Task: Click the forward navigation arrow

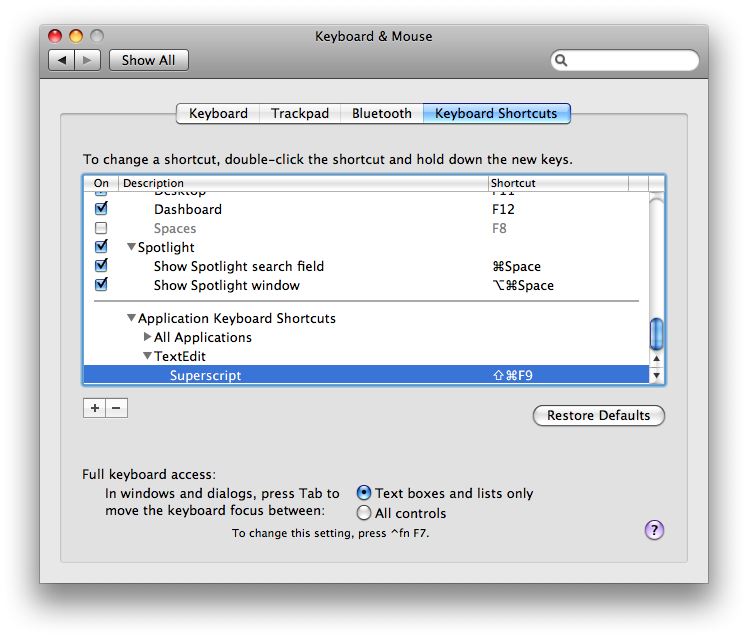Action: click(87, 60)
